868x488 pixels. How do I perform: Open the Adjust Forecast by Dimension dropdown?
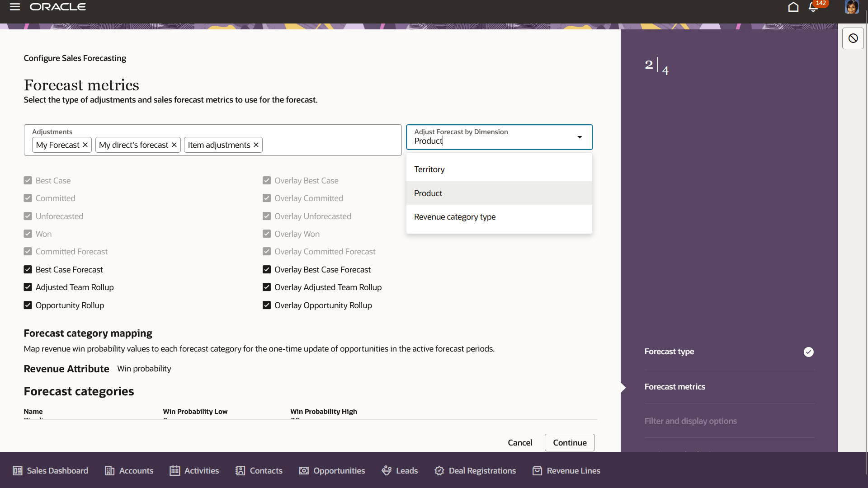coord(580,137)
